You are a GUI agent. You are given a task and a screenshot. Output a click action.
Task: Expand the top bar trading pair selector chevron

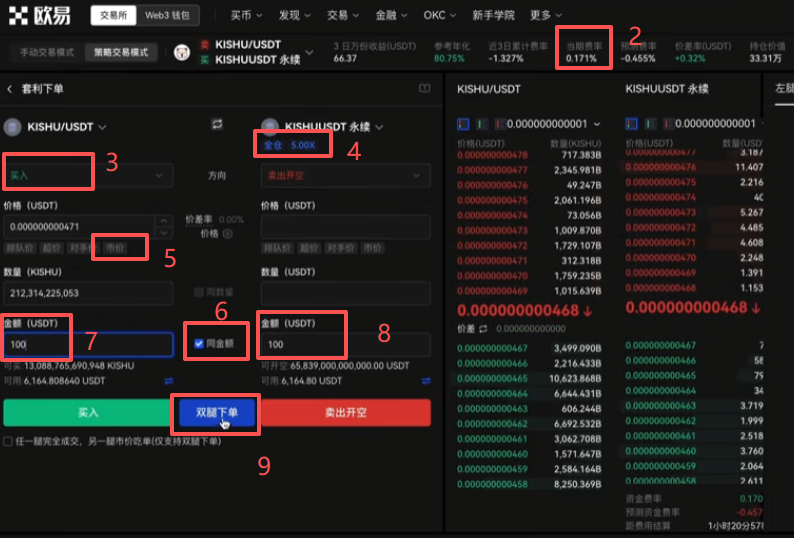(309, 52)
